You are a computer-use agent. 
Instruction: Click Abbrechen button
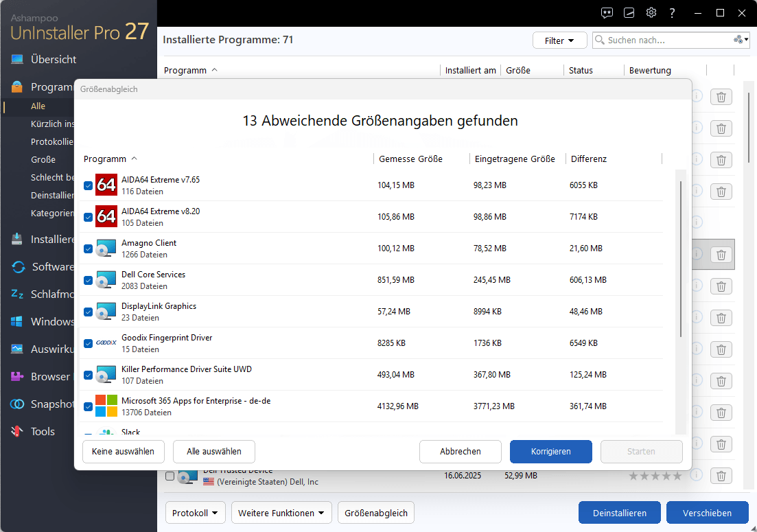pos(460,452)
